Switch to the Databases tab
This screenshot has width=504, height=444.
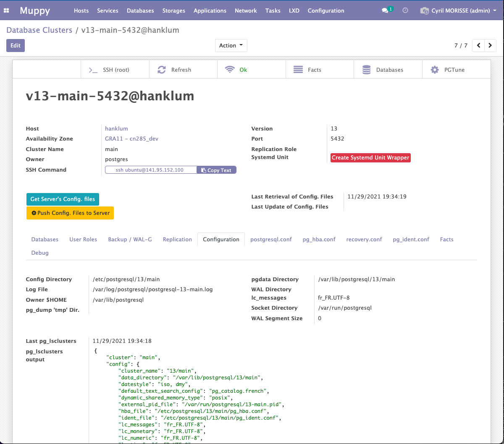(x=45, y=239)
